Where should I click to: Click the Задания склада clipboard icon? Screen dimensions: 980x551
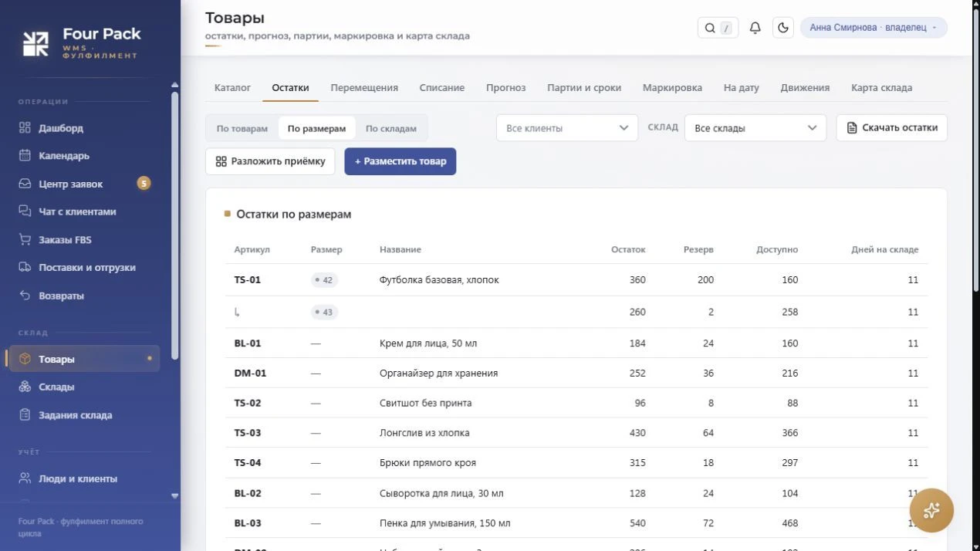click(25, 415)
